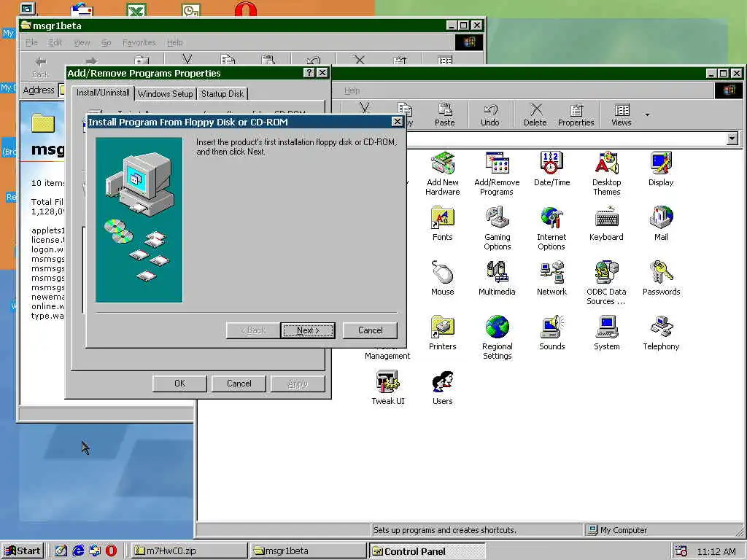Viewport: 747px width, 560px height.
Task: Open the Favorites menu in msgr1beta window
Action: (139, 42)
